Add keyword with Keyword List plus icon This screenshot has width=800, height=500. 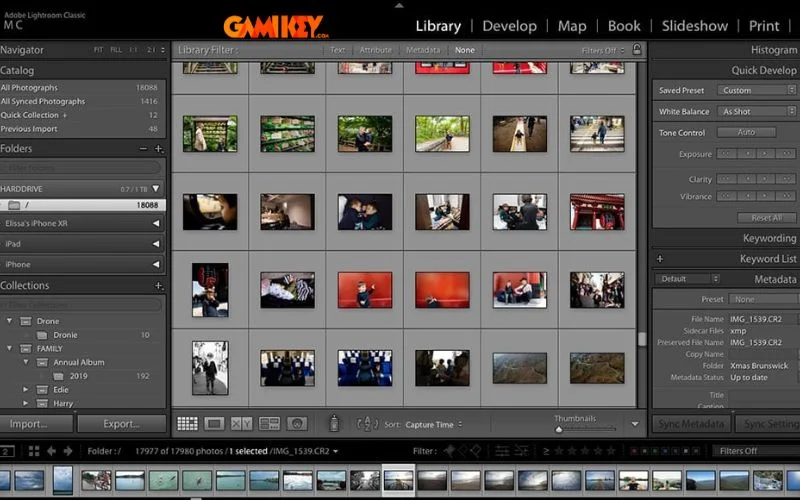coord(660,259)
